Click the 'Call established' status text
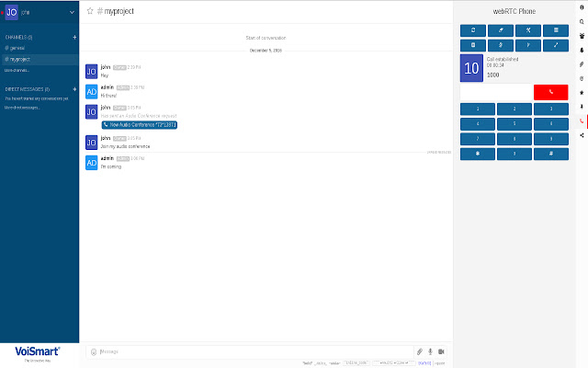This screenshot has height=368, width=588. click(503, 59)
